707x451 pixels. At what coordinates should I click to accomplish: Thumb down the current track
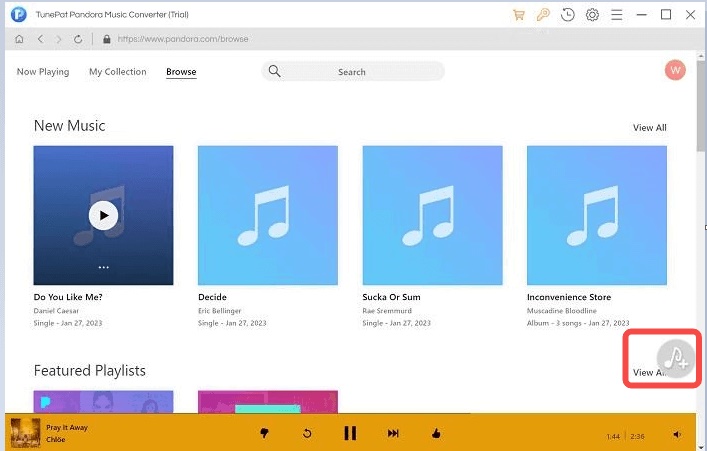click(x=265, y=433)
